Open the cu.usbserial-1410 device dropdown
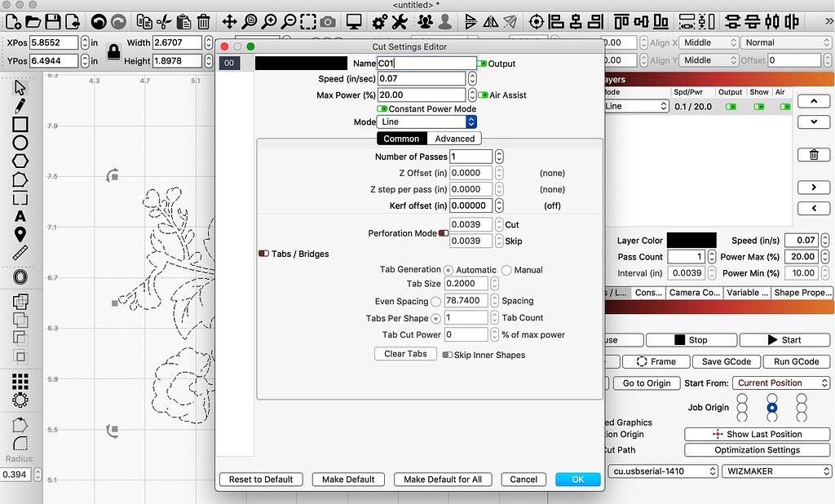The image size is (835, 504). (662, 471)
